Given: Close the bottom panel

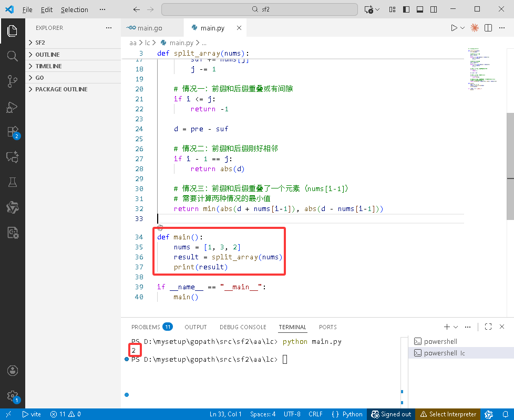Looking at the screenshot, I should click(x=502, y=327).
